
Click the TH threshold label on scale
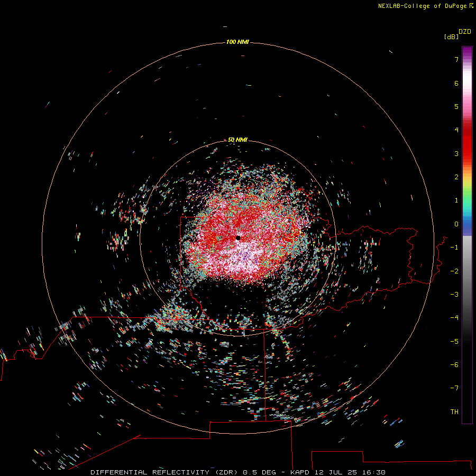[x=454, y=412]
